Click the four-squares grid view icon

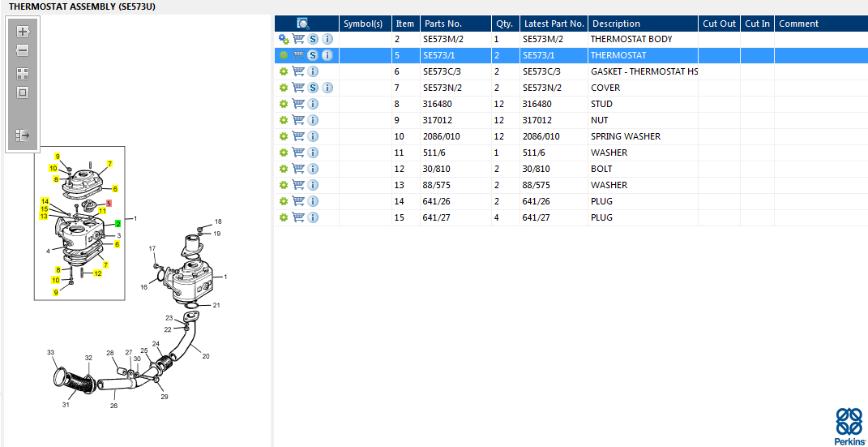pos(23,73)
